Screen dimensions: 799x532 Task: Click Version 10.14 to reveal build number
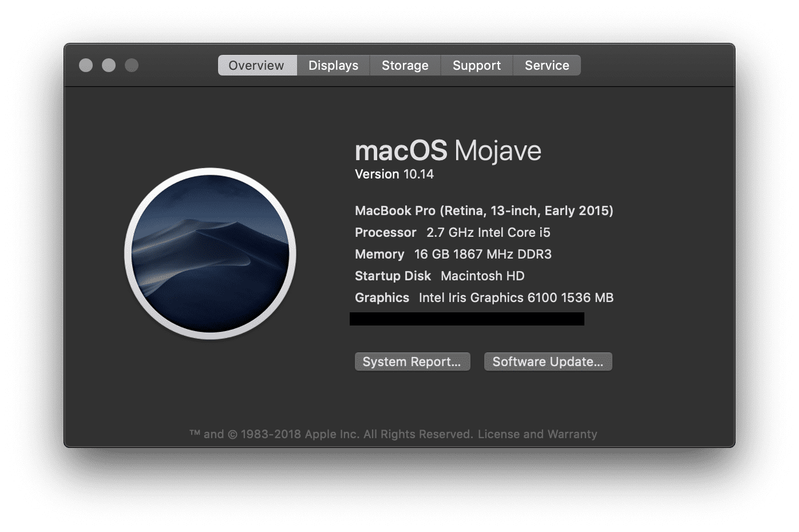[x=394, y=174]
